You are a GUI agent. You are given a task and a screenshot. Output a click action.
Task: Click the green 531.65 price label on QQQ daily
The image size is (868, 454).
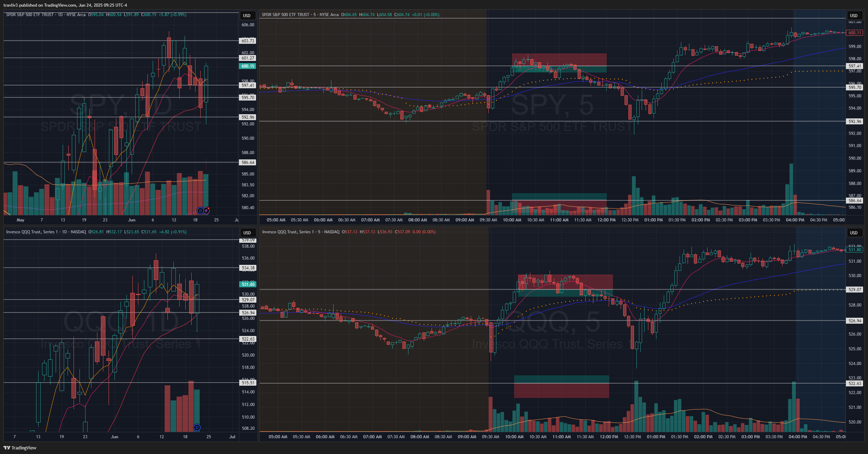tap(248, 284)
